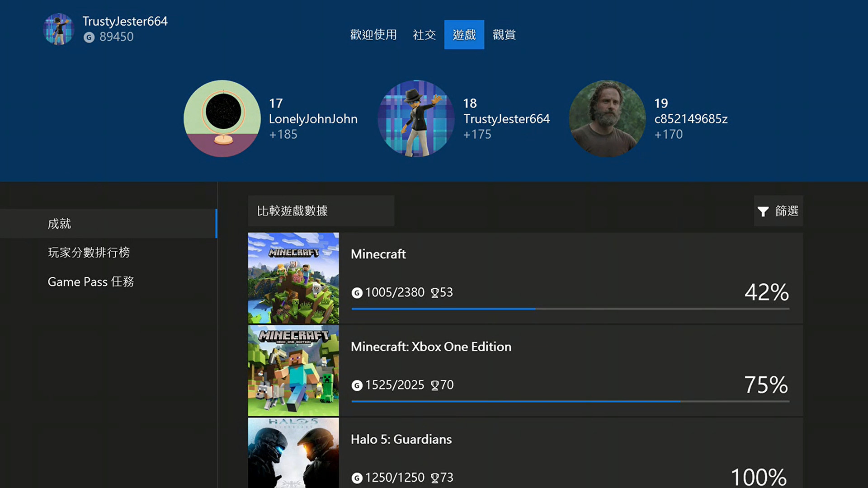Click rank number 19 on the leaderboard
This screenshot has height=488, width=868.
click(x=661, y=103)
